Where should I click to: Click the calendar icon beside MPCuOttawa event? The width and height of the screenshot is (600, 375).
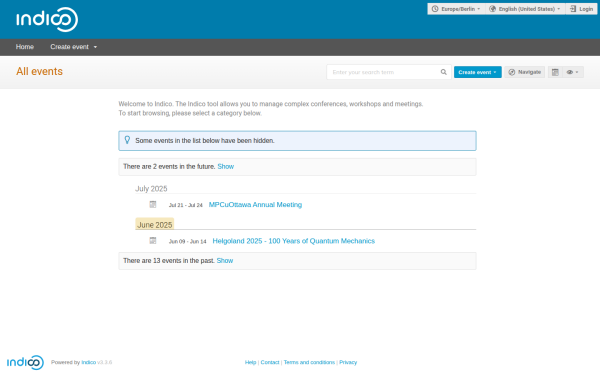click(x=153, y=204)
